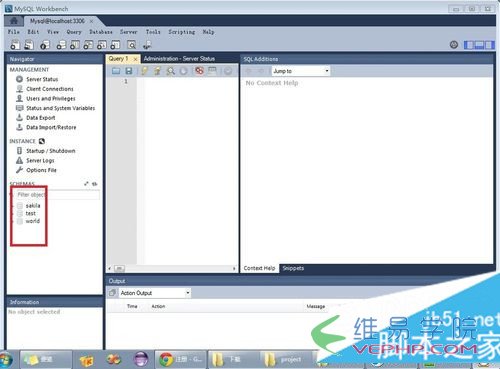Click open script icon in query editor
Screen dimensions: 500x369
[x=116, y=71]
